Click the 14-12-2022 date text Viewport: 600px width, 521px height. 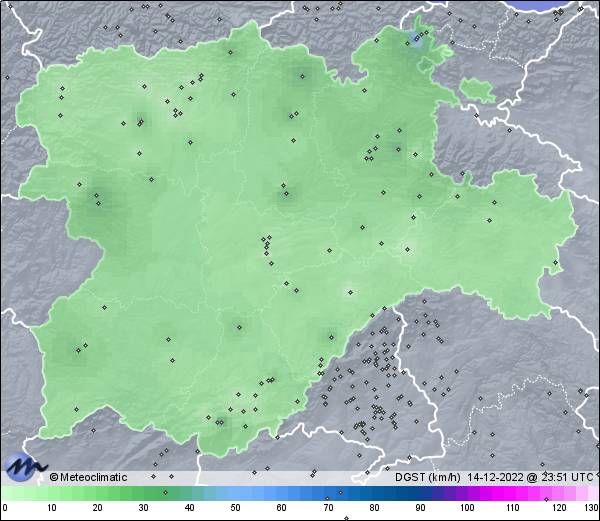click(496, 477)
